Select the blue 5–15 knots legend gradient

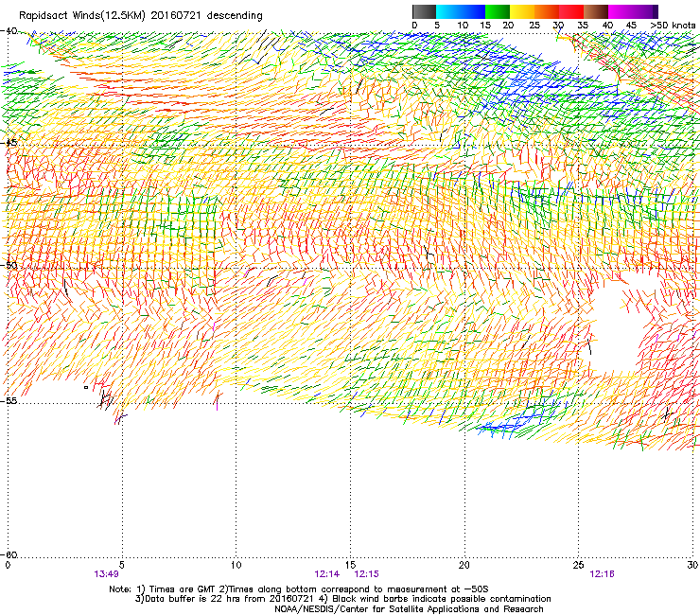(x=461, y=11)
